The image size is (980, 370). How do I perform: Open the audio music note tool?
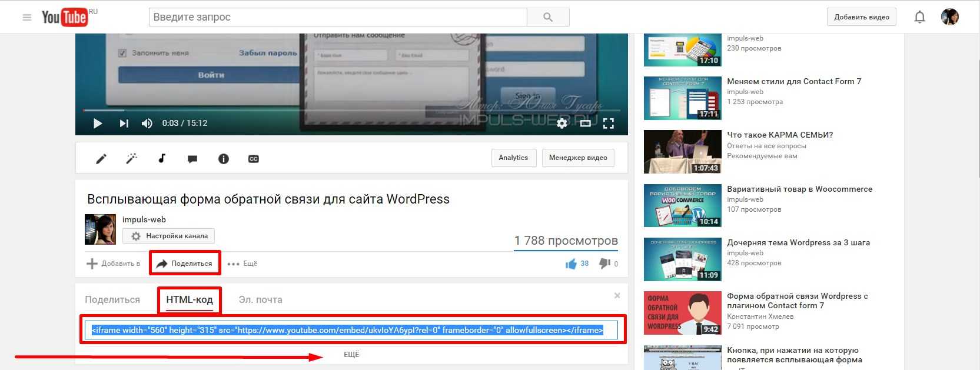(x=162, y=158)
